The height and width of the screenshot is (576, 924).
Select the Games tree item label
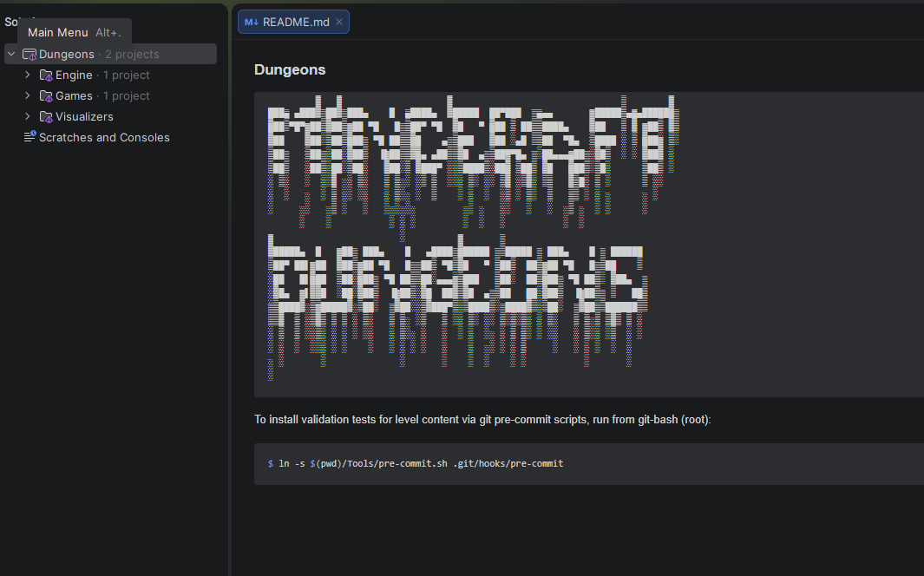click(x=74, y=95)
